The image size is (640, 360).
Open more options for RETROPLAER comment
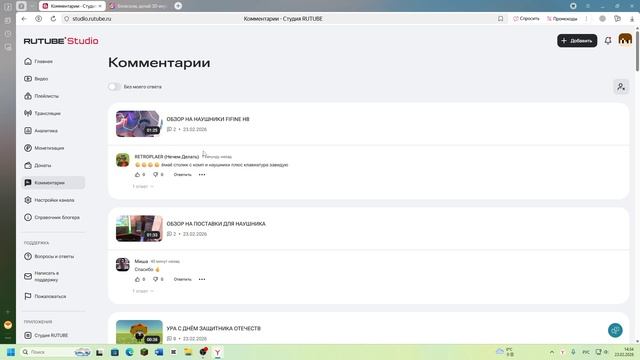tap(202, 175)
